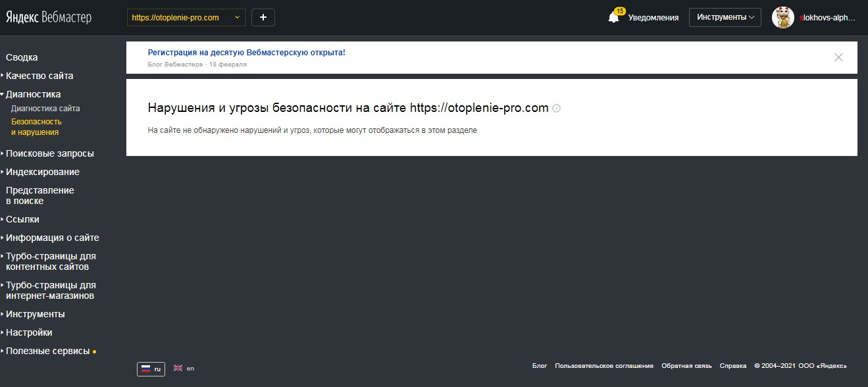The image size is (868, 387).
Task: Expand Качество сайта section
Action: coord(39,76)
